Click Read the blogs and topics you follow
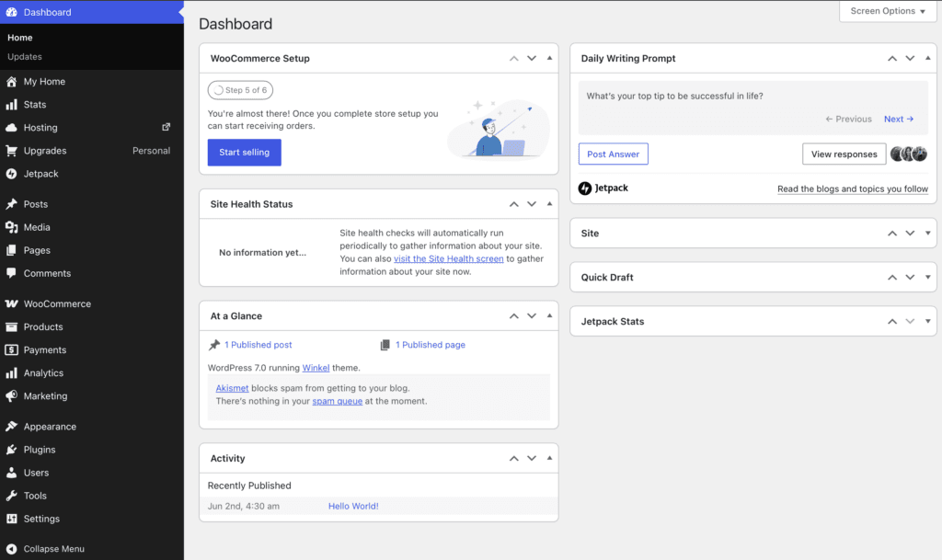Image resolution: width=942 pixels, height=560 pixels. click(853, 189)
